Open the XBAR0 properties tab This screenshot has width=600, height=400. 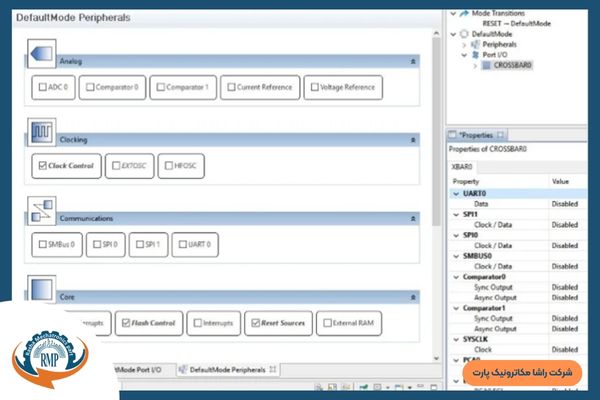pyautogui.click(x=464, y=166)
